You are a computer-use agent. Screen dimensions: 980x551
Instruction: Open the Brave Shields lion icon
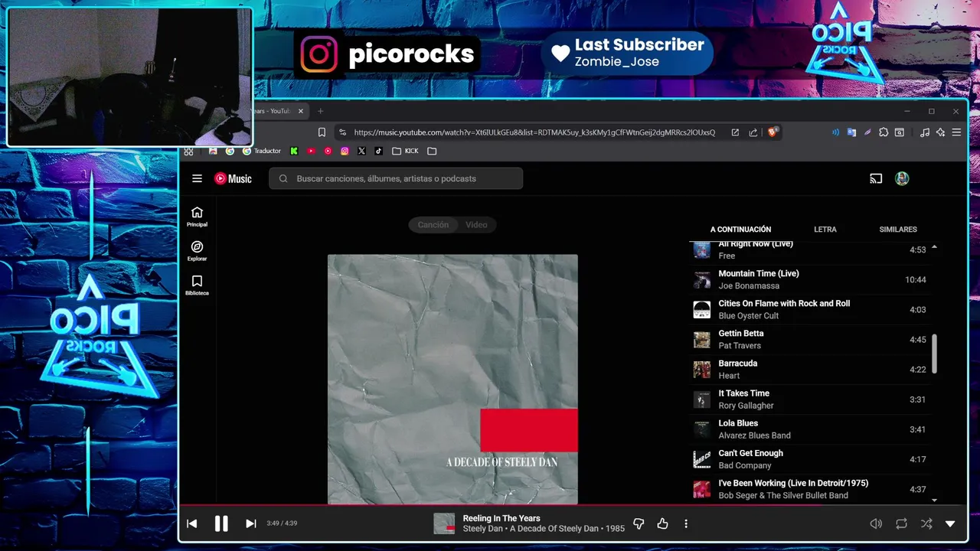click(773, 132)
